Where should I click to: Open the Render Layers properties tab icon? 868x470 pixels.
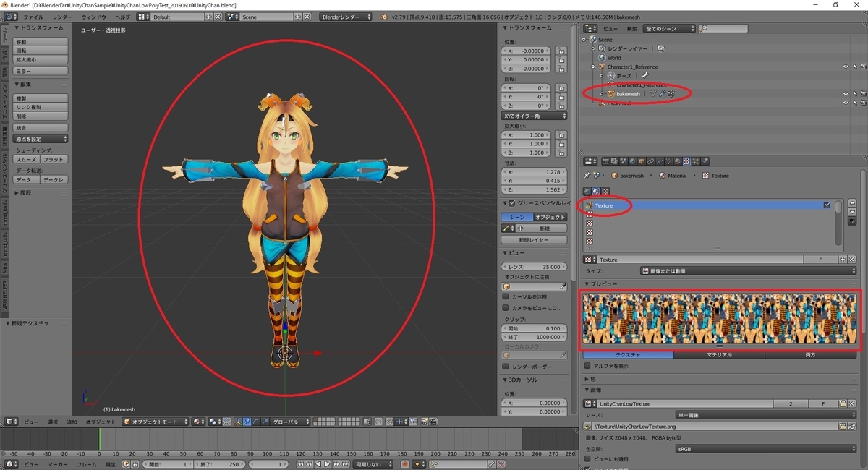[x=614, y=161]
